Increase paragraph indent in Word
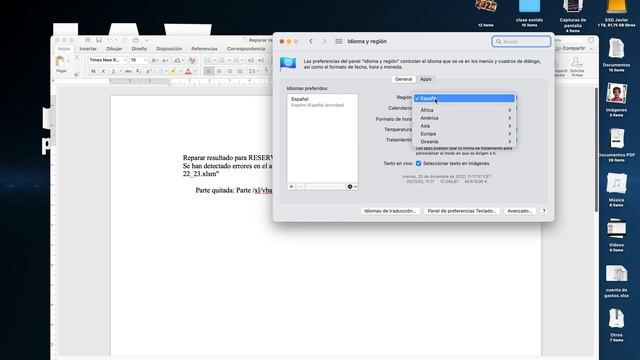The height and width of the screenshot is (360, 640). [261, 60]
